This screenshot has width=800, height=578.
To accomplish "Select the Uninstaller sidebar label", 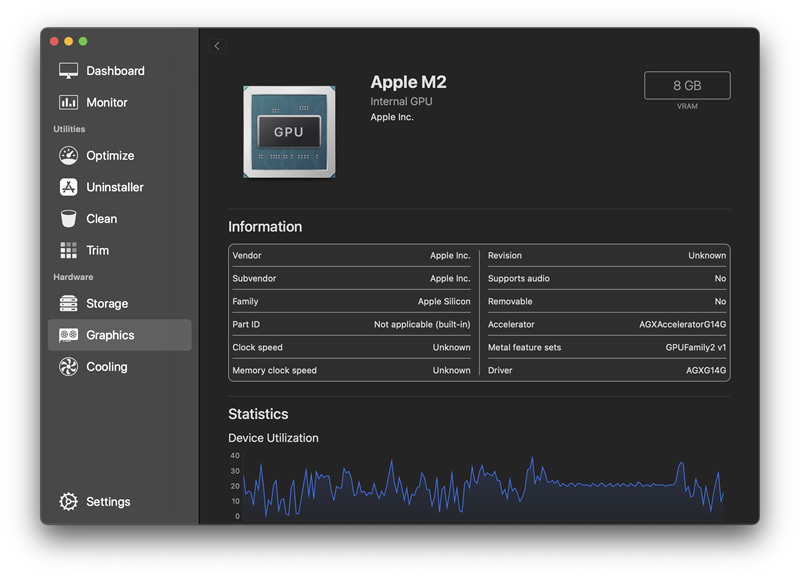I will click(x=115, y=187).
